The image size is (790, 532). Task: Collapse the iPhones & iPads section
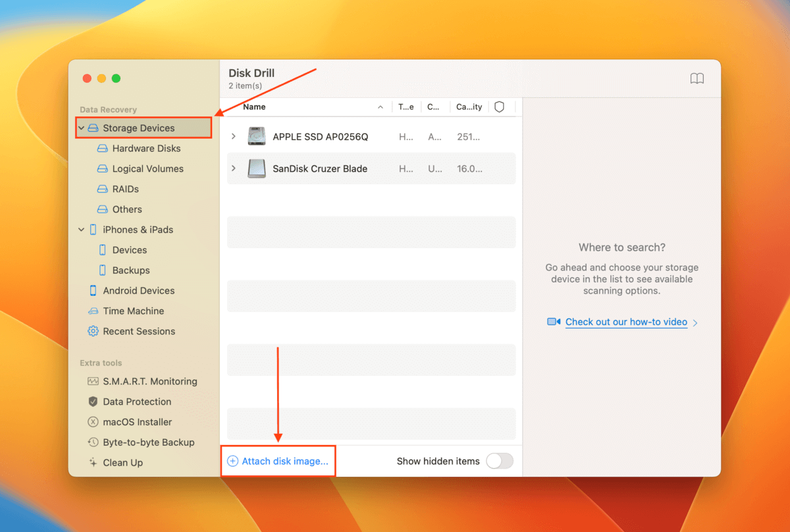click(x=81, y=230)
